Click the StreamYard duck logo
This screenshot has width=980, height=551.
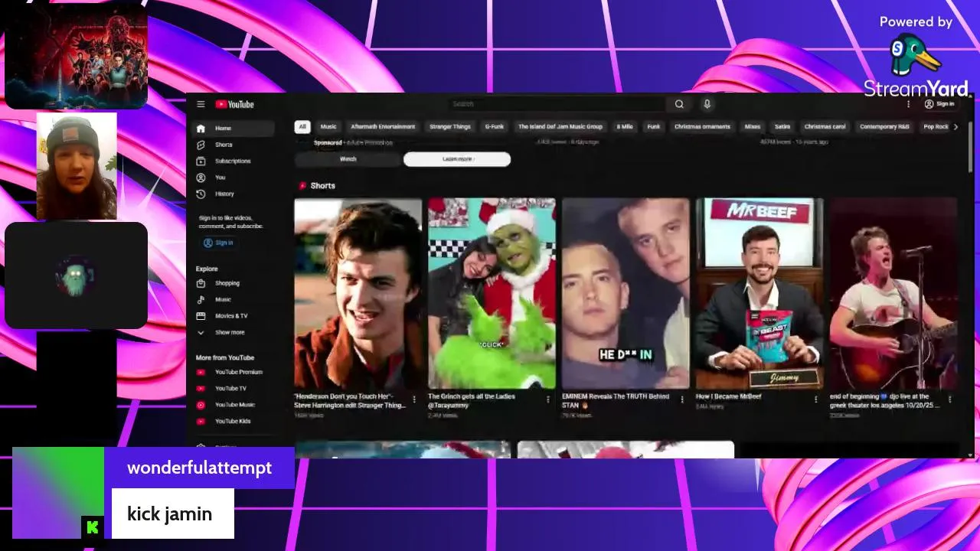click(x=916, y=55)
